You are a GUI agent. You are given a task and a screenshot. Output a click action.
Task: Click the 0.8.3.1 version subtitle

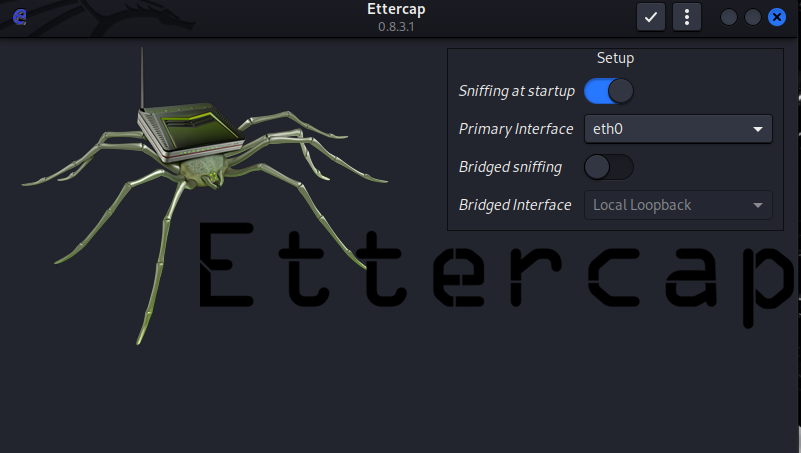pyautogui.click(x=396, y=27)
